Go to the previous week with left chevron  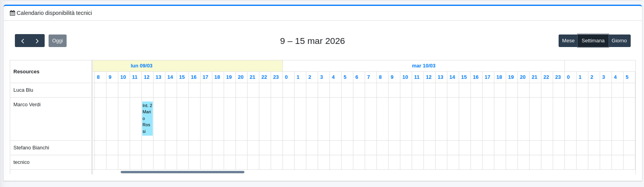[x=22, y=41]
